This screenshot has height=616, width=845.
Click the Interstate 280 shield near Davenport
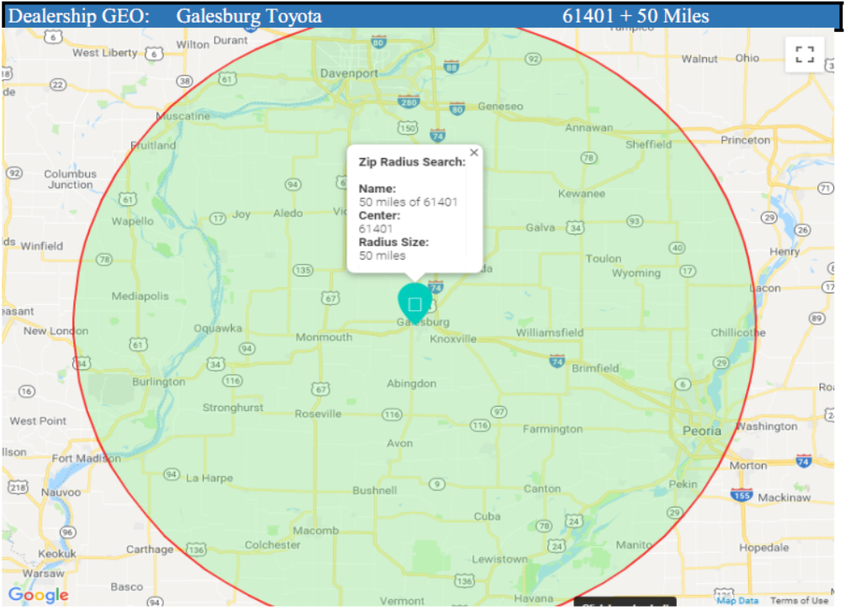(x=409, y=101)
